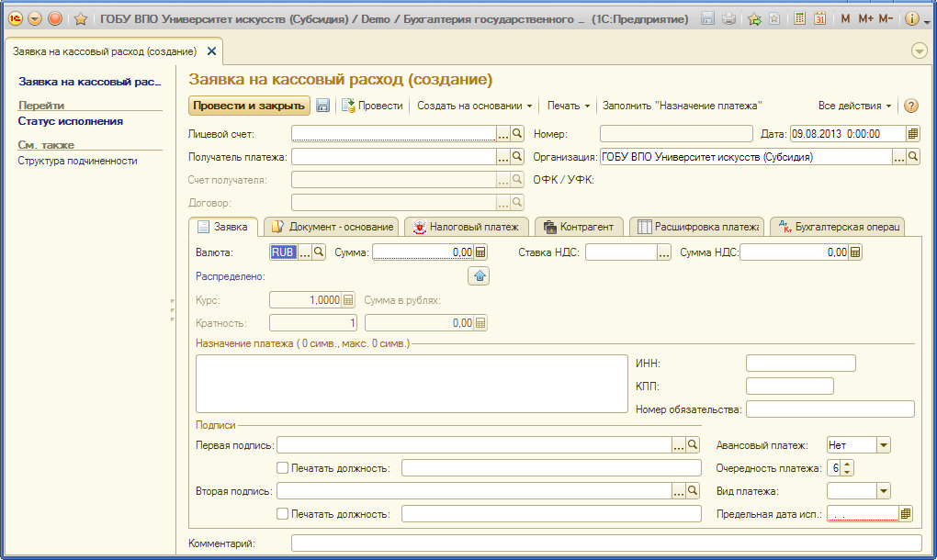Expand the Печать dropdown menu
Screen dimensions: 937x560
(569, 106)
